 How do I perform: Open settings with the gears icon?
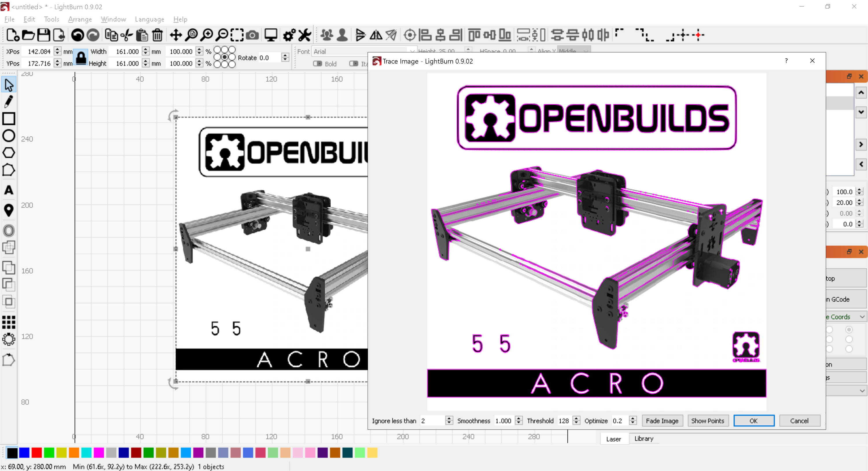coord(289,35)
